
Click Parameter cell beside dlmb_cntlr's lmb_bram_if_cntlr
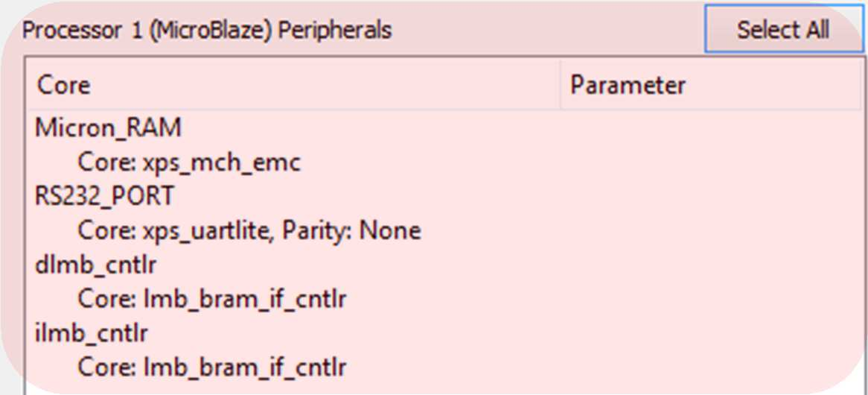coord(711,299)
